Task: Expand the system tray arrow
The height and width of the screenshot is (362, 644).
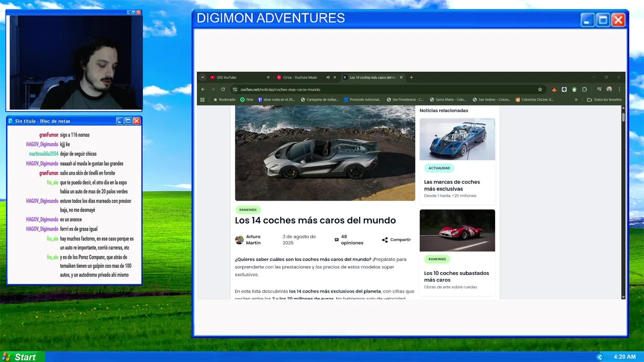Action: coord(599,356)
